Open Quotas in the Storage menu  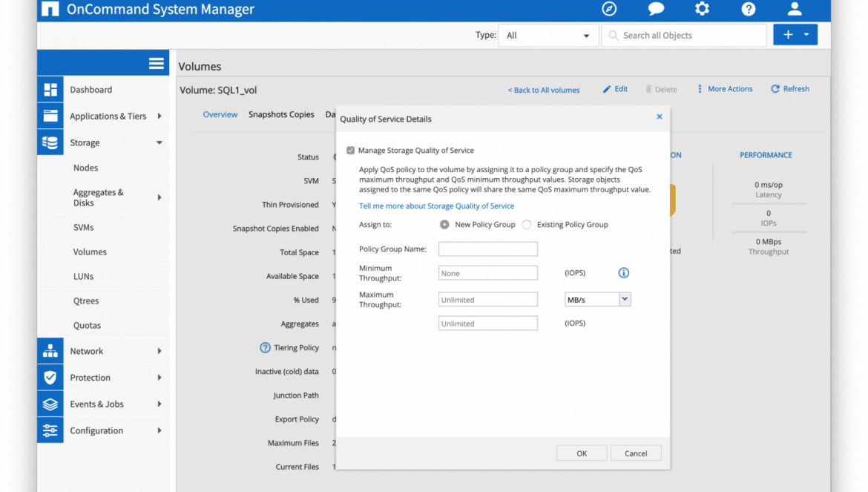coord(87,326)
